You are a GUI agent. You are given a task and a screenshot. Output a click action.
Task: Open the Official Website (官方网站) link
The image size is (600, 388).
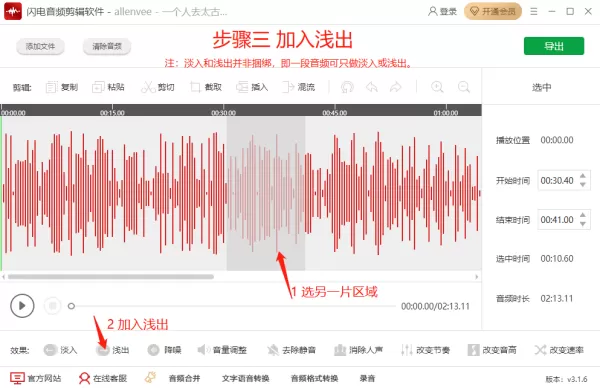[x=36, y=378]
